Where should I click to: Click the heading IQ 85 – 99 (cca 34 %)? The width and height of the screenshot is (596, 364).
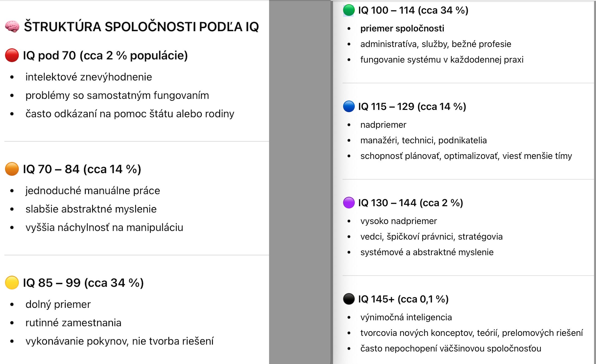(x=83, y=283)
